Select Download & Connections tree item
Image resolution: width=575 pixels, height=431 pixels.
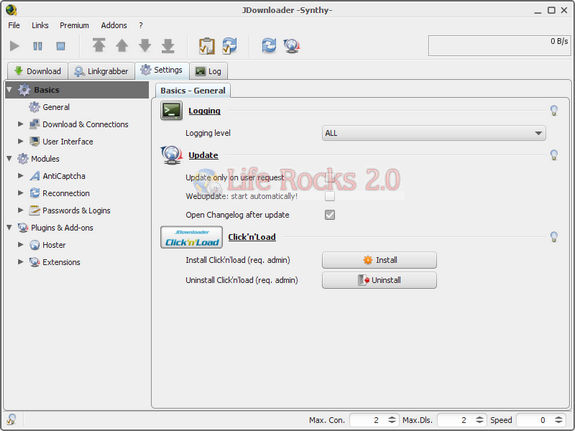click(79, 124)
